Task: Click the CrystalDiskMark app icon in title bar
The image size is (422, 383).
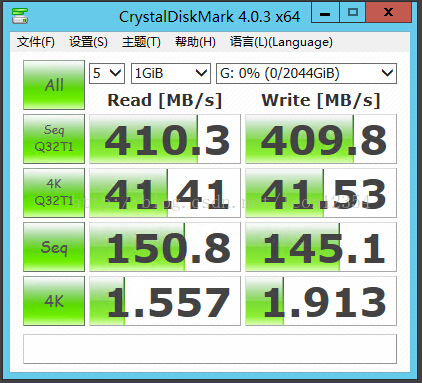Action: (x=20, y=16)
